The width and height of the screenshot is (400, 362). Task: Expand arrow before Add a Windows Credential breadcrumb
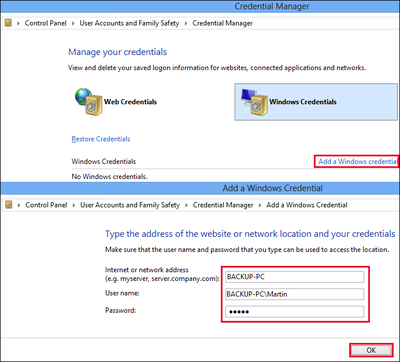pos(260,205)
